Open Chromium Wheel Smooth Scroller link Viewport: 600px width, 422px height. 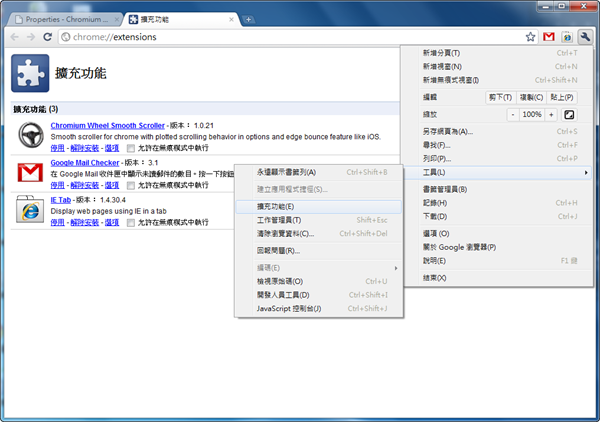[108, 125]
